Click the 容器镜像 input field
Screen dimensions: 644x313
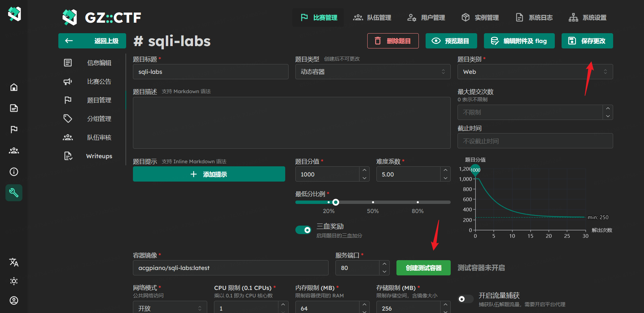pyautogui.click(x=230, y=268)
